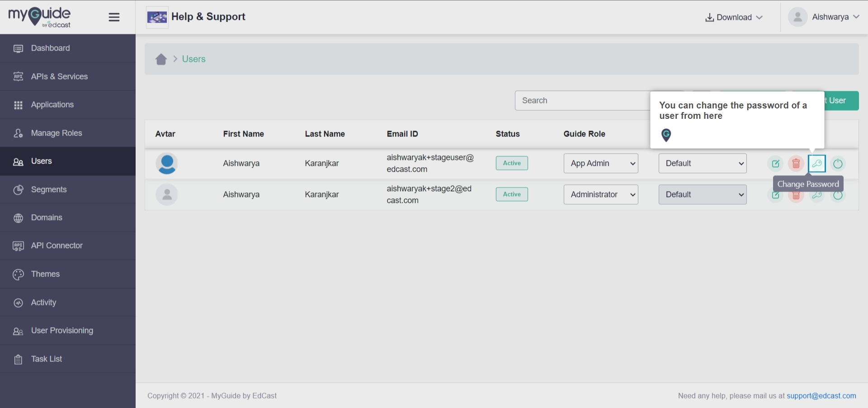This screenshot has height=408, width=868.
Task: Open API Connector in sidebar
Action: point(68,246)
